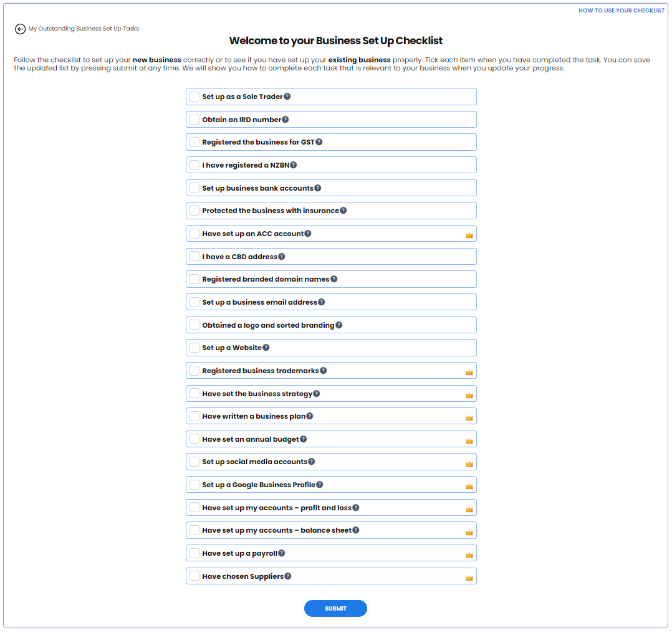Click the crown icon on Have chosen Suppliers row
The height and width of the screenshot is (633, 672).
469,578
